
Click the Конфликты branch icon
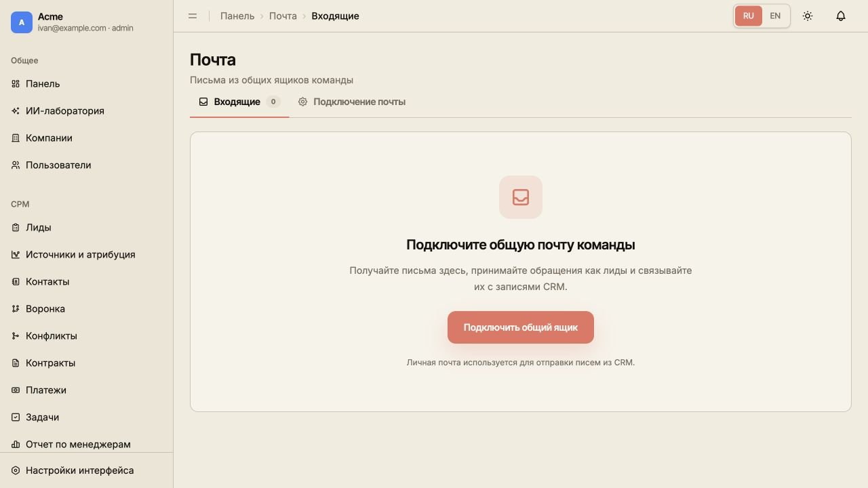point(16,336)
